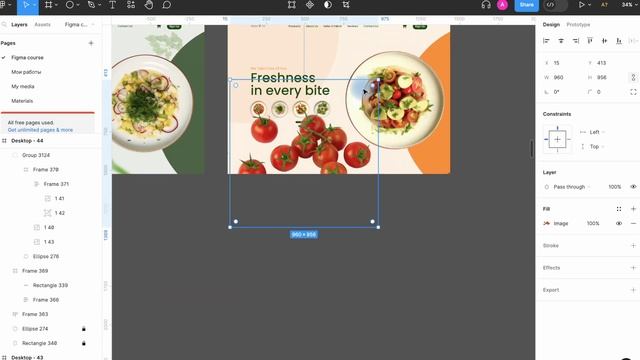Unlock the Ellipse 274 layer
The width and height of the screenshot is (640, 360).
84,329
